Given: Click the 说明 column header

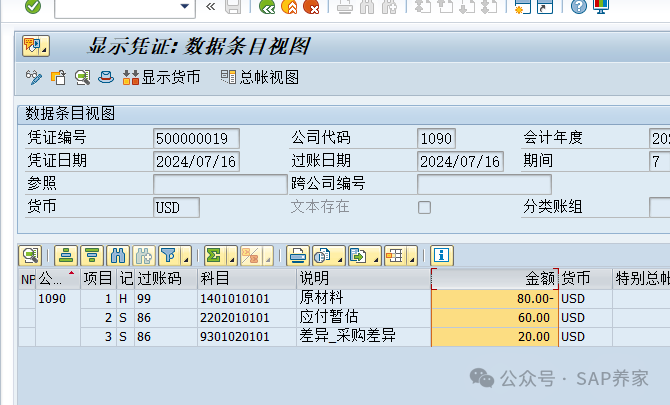Looking at the screenshot, I should click(364, 279).
